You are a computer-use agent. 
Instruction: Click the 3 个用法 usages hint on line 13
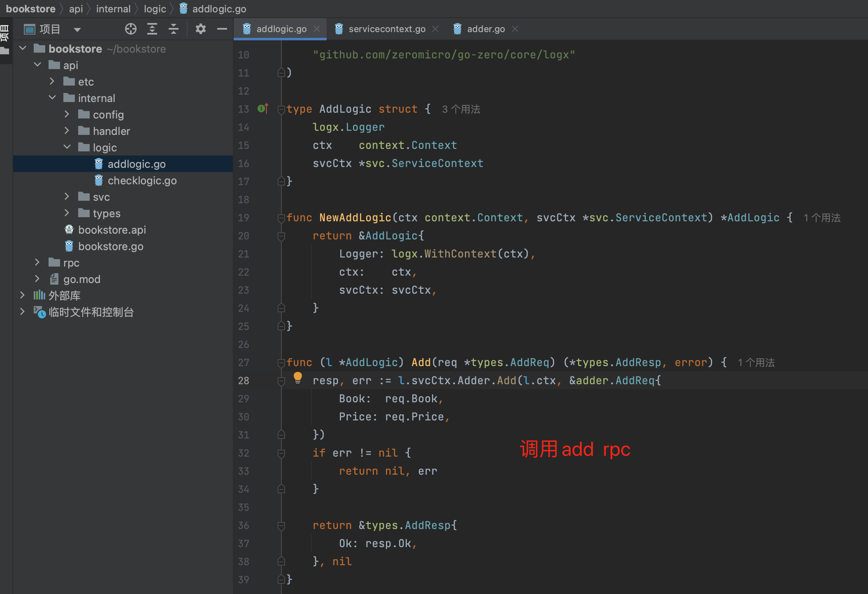click(461, 109)
